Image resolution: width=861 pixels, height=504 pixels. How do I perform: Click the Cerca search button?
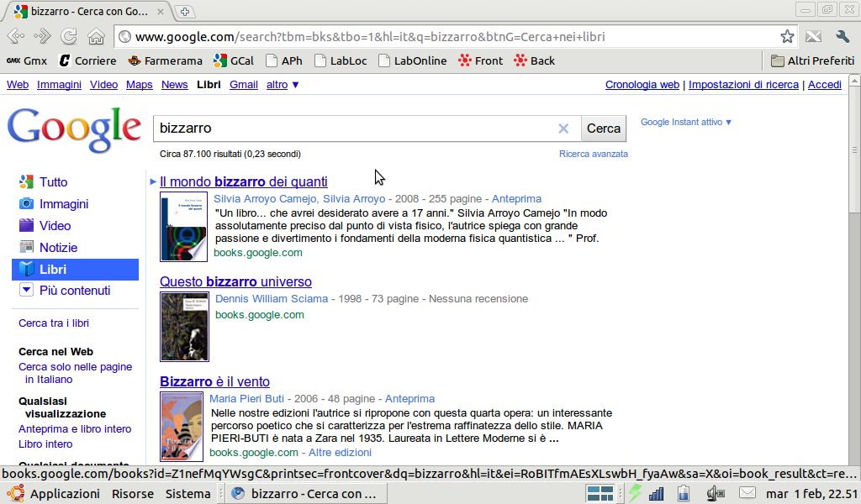click(x=604, y=129)
